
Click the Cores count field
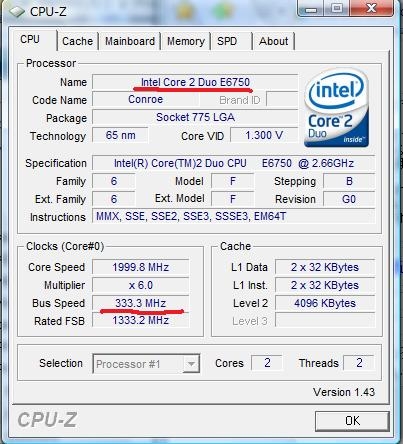point(267,363)
